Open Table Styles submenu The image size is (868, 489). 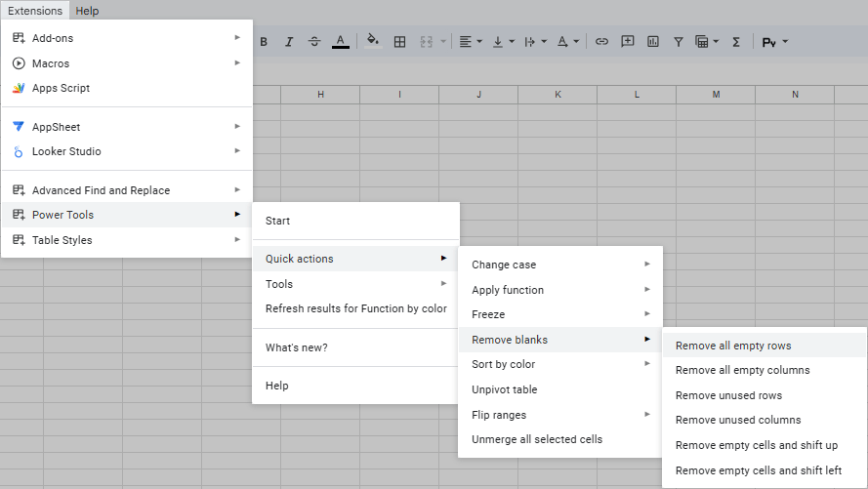(x=127, y=239)
